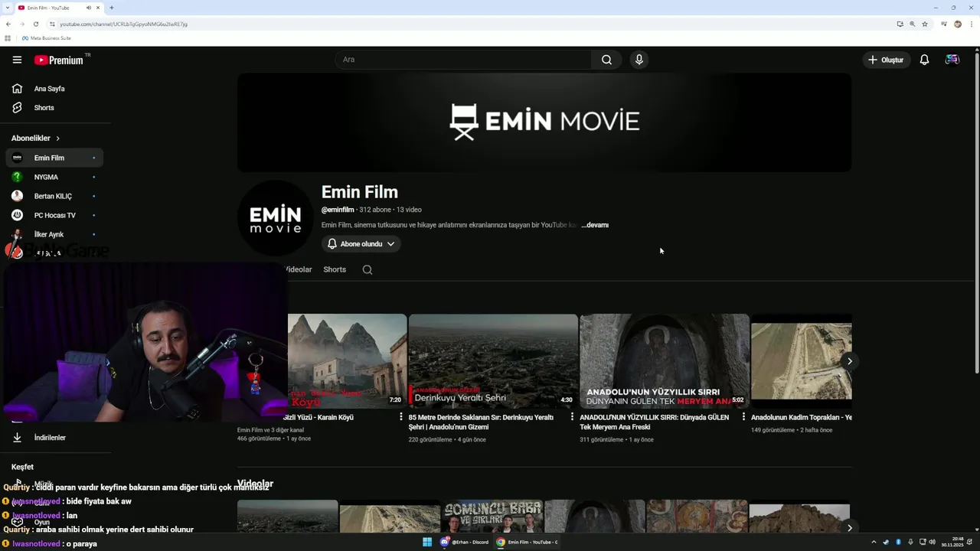Open Chrome zoom magnifier in address bar

(912, 24)
